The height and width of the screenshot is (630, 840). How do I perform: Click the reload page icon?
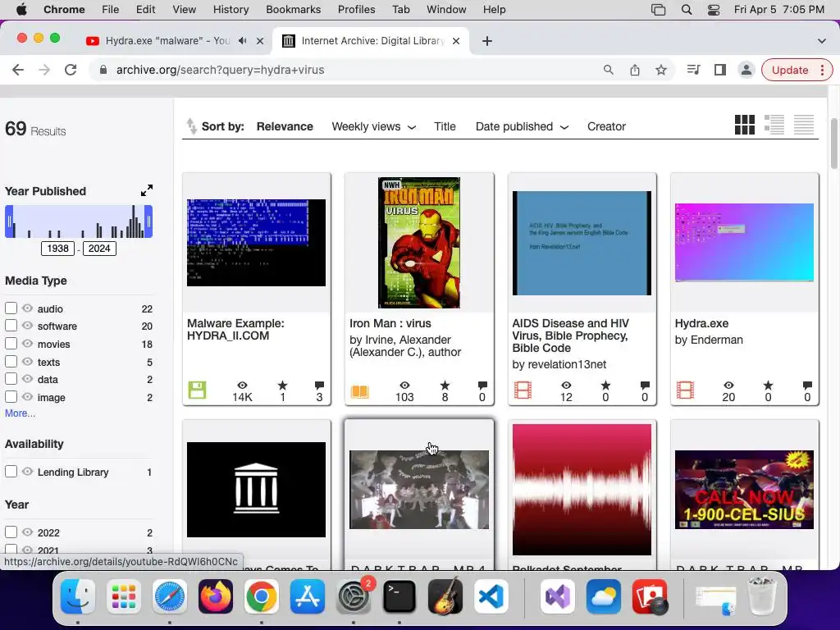(71, 70)
